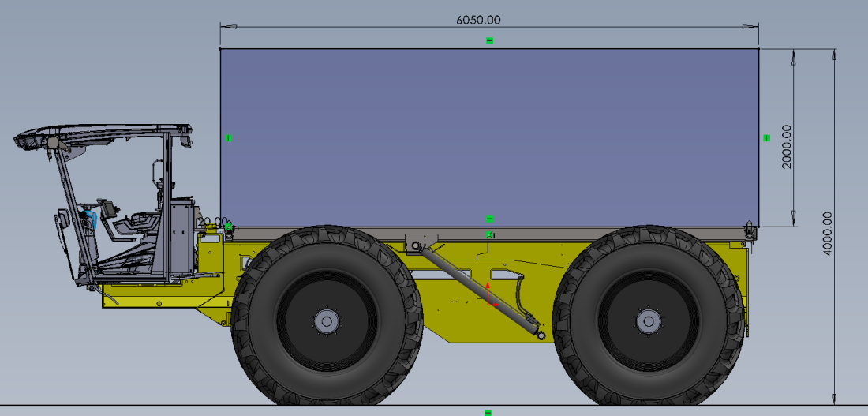Select the green relation icon on the ground line
The width and height of the screenshot is (868, 416).
click(488, 412)
